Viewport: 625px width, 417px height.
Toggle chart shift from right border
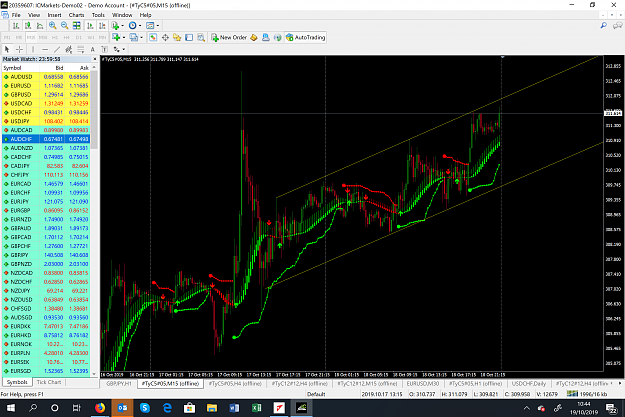pyautogui.click(x=102, y=26)
